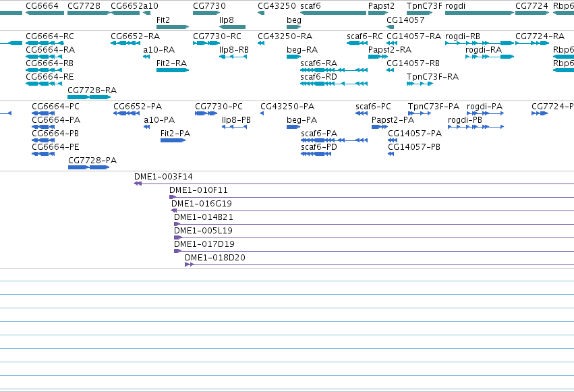Select the CG7728 gene bar
Screen dimensions: 574x392
pyautogui.click(x=89, y=13)
